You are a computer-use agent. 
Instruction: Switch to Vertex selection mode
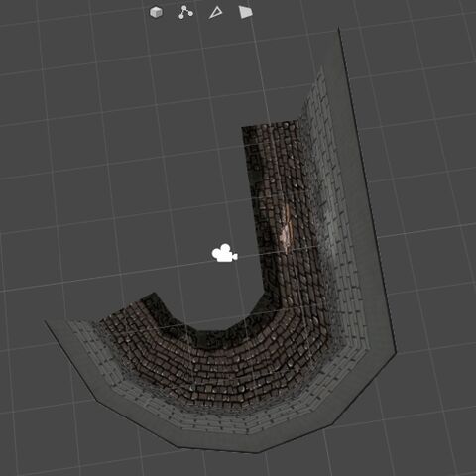[x=185, y=13]
